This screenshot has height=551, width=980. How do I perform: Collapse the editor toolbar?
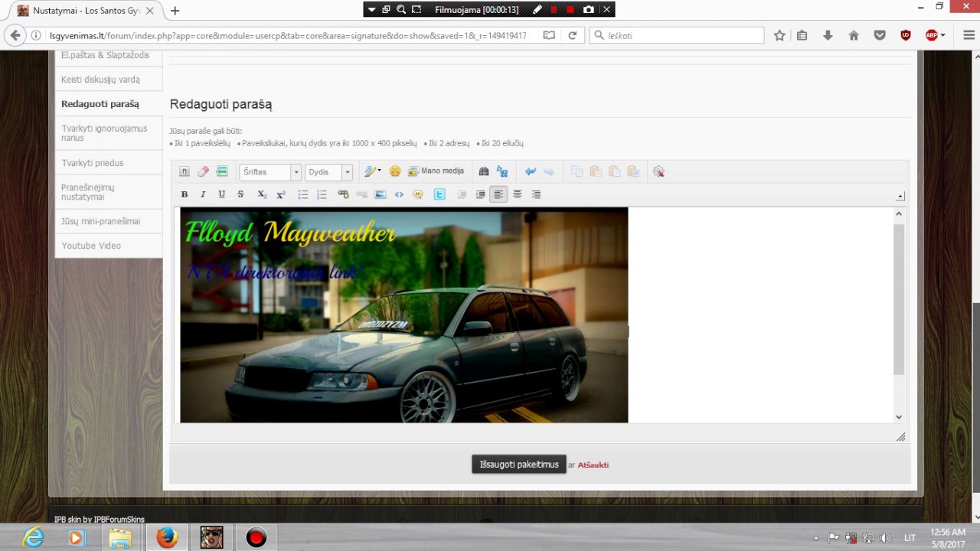pyautogui.click(x=900, y=196)
